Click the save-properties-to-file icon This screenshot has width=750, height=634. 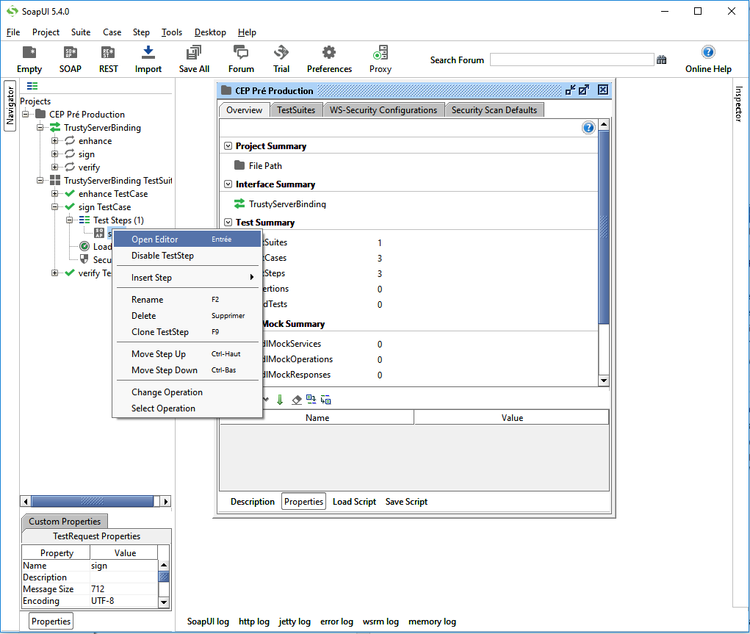[x=326, y=400]
